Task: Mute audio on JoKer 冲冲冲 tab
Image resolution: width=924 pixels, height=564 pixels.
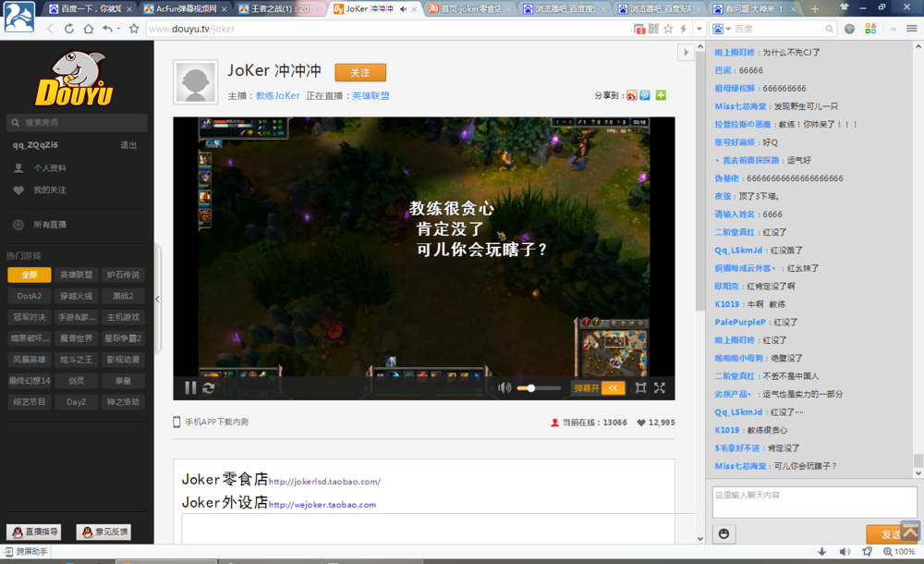Action: pyautogui.click(x=403, y=9)
